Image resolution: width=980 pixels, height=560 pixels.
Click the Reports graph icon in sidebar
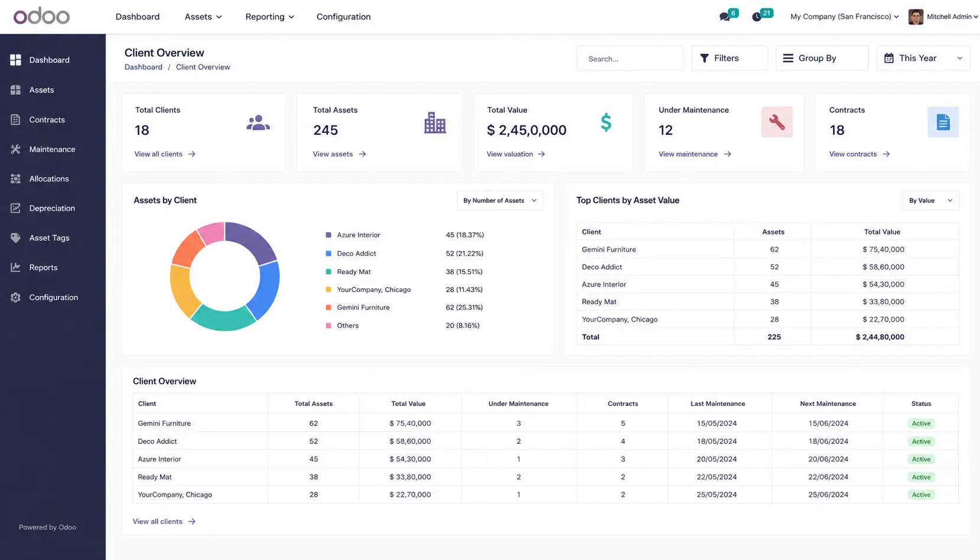pyautogui.click(x=16, y=267)
